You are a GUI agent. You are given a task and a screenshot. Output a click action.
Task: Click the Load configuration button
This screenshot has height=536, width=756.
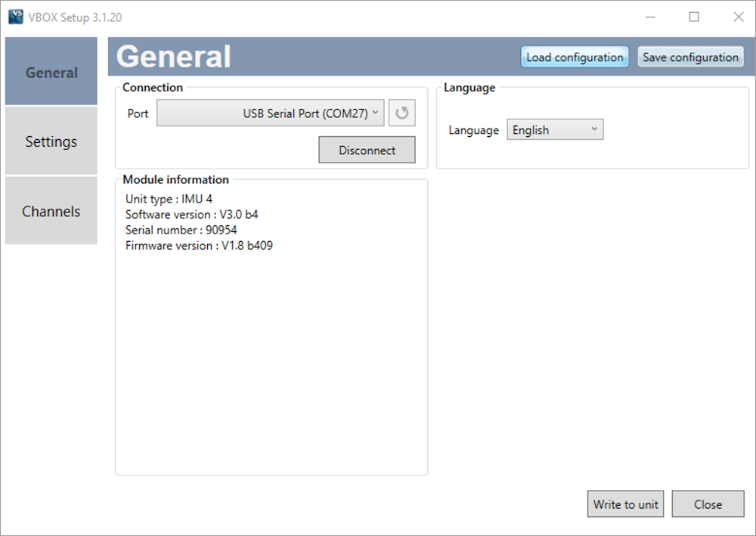tap(575, 57)
